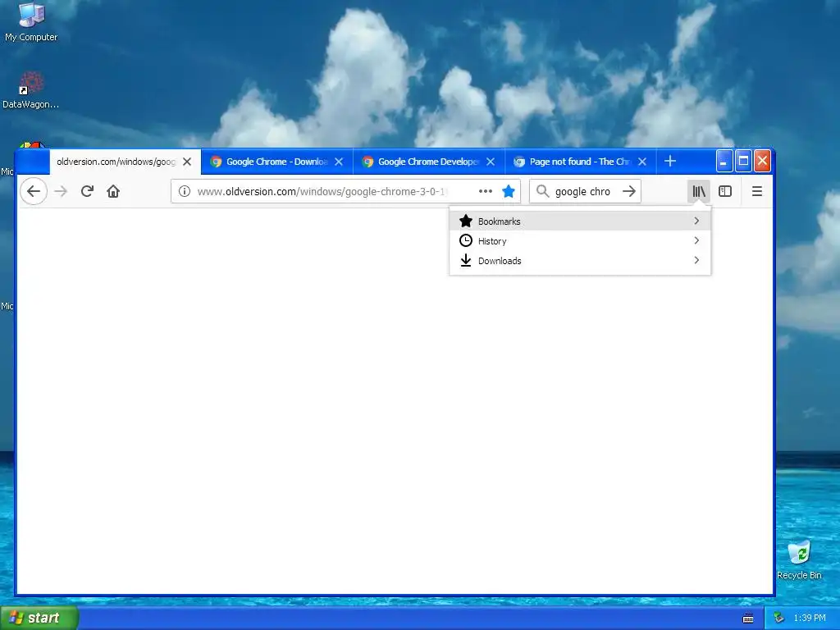Expand the History submenu chevron
840x630 pixels.
(696, 240)
